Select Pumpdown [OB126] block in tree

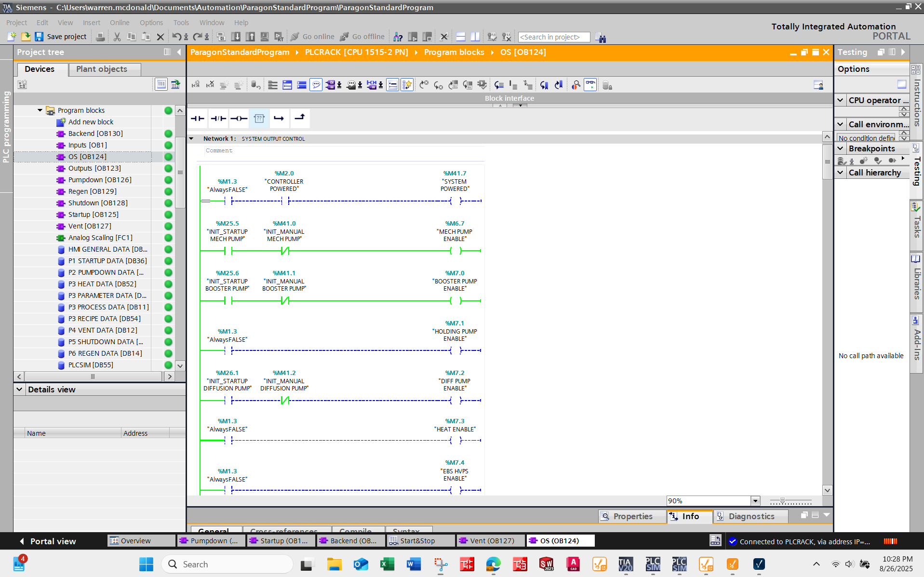click(x=100, y=180)
